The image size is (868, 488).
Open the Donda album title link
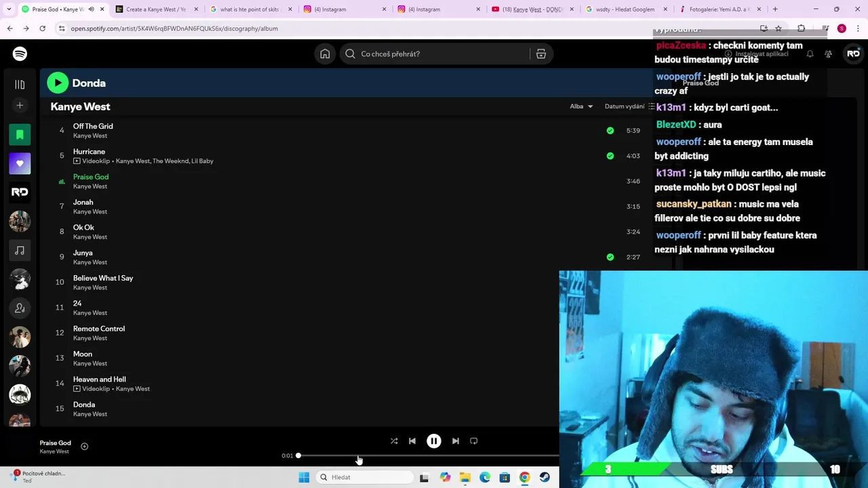pos(89,83)
